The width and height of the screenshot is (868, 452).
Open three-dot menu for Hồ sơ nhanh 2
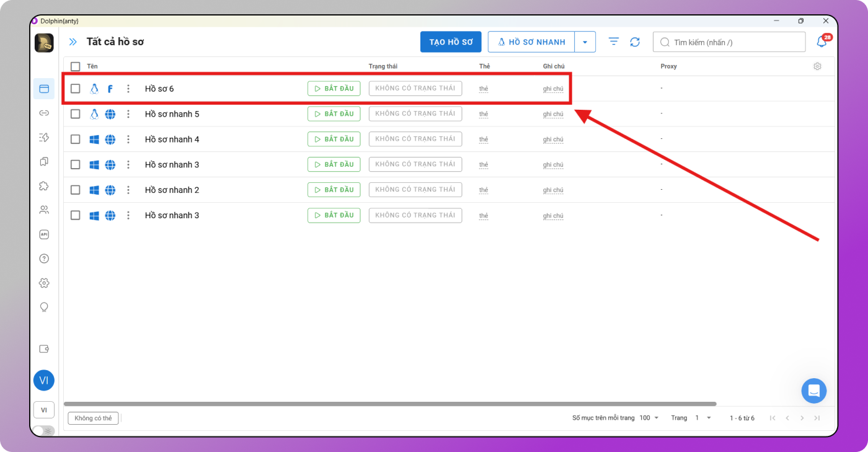(x=128, y=190)
